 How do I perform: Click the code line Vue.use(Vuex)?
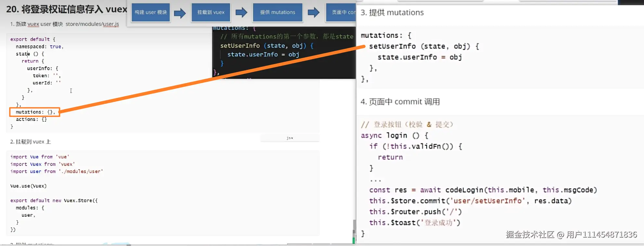[x=29, y=186]
